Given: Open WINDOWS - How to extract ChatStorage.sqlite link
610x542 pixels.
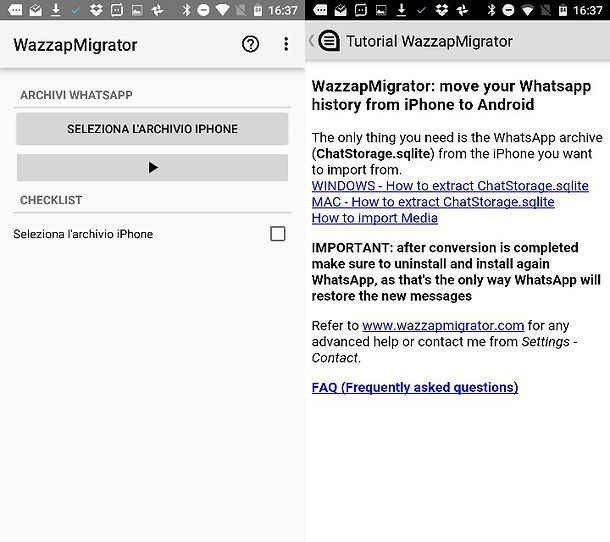Looking at the screenshot, I should 450,186.
